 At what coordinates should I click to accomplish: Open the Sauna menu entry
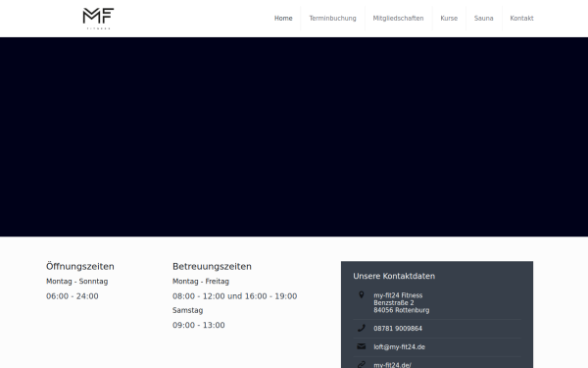[x=484, y=19]
